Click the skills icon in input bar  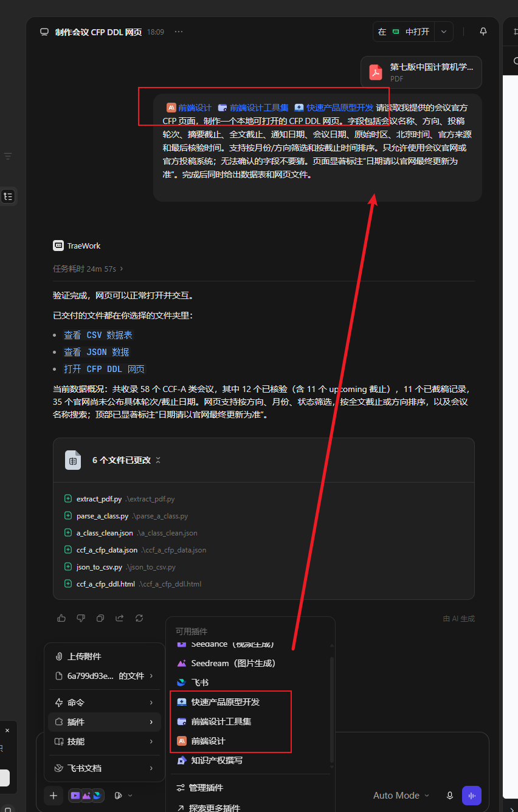pos(119,795)
